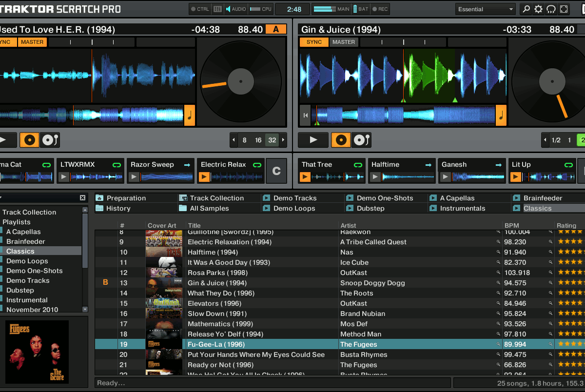Toggle MASTER on Deck A

pyautogui.click(x=32, y=42)
